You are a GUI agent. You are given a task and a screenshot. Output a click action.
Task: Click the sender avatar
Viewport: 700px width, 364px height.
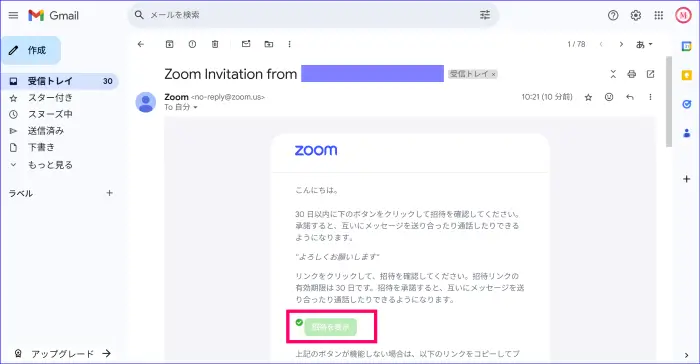(x=146, y=102)
